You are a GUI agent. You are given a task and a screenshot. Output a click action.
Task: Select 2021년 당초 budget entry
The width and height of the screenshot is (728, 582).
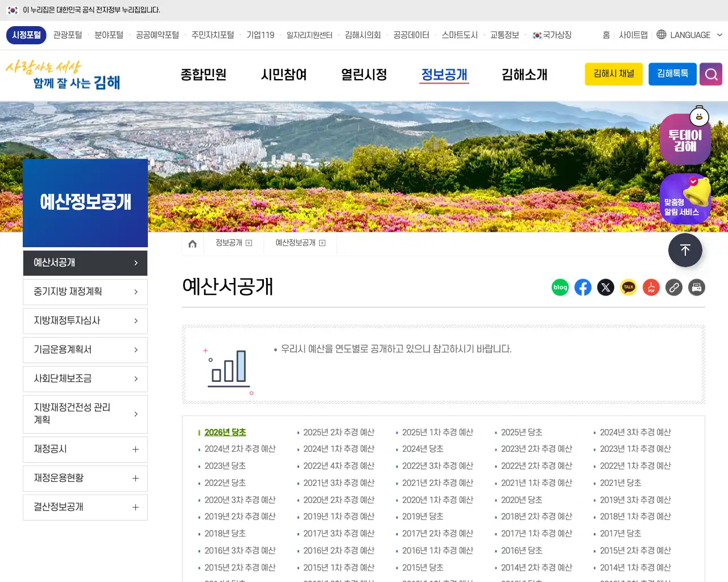point(621,483)
